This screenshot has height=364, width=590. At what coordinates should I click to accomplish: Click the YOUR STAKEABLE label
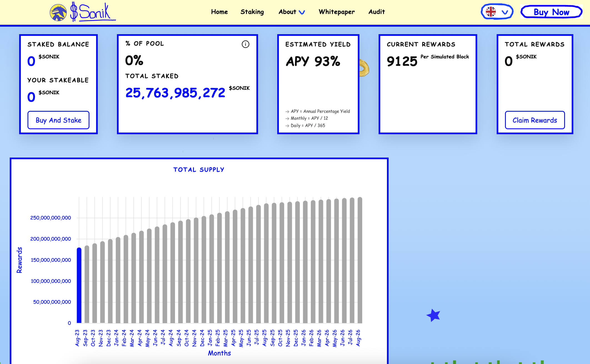tap(58, 80)
